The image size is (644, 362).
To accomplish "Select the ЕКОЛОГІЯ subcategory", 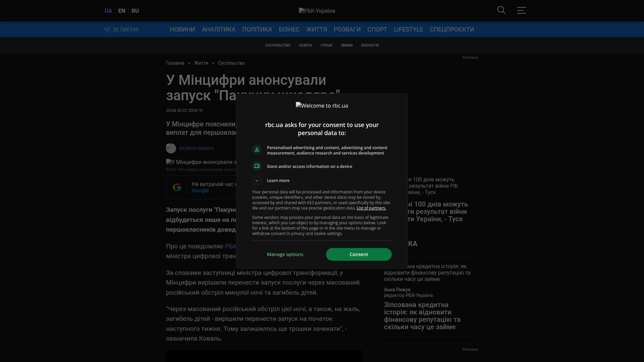I will pyautogui.click(x=370, y=45).
